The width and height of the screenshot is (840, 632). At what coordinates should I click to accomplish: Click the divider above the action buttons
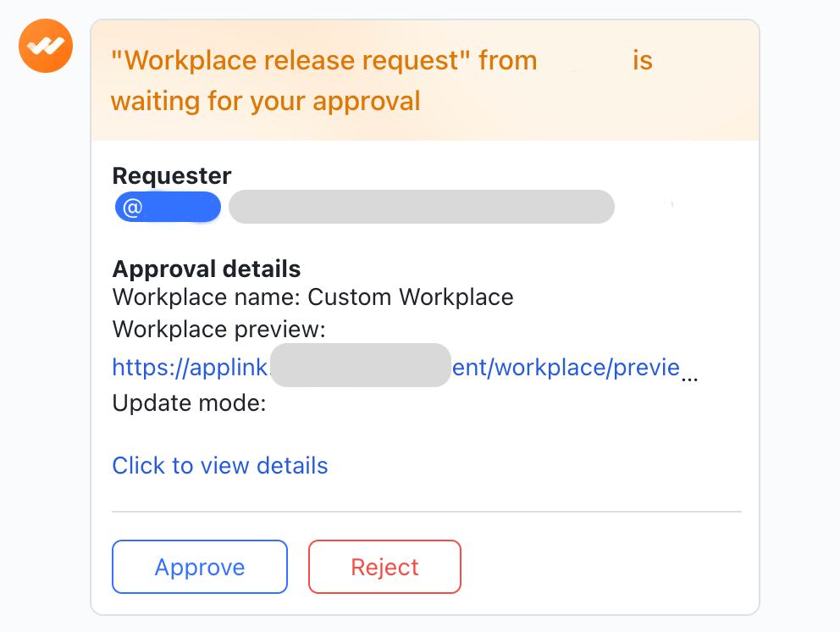click(427, 510)
